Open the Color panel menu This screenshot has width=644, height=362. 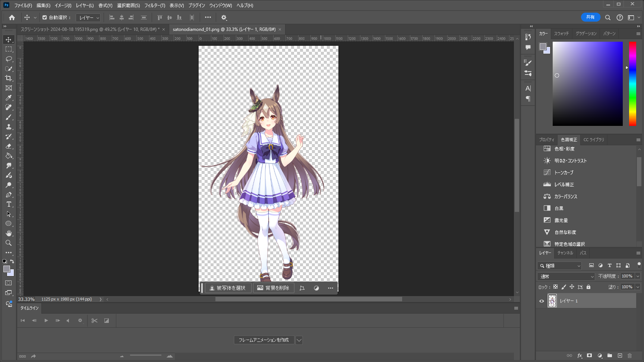click(638, 34)
